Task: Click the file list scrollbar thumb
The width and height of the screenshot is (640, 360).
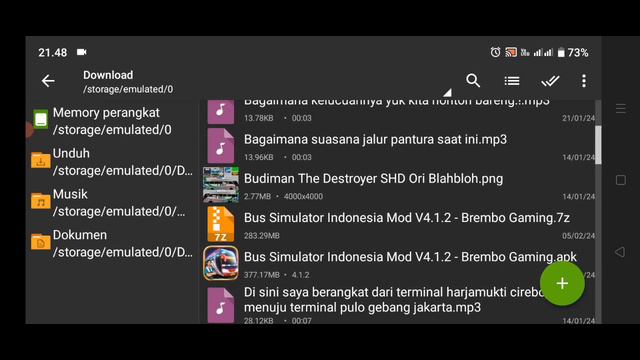Action: click(x=598, y=145)
